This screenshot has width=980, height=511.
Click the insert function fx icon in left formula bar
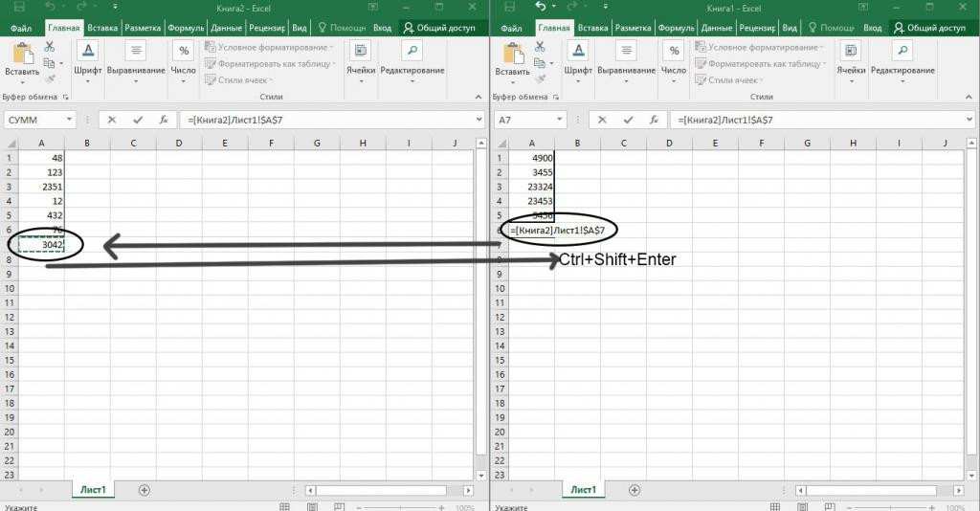tap(164, 120)
